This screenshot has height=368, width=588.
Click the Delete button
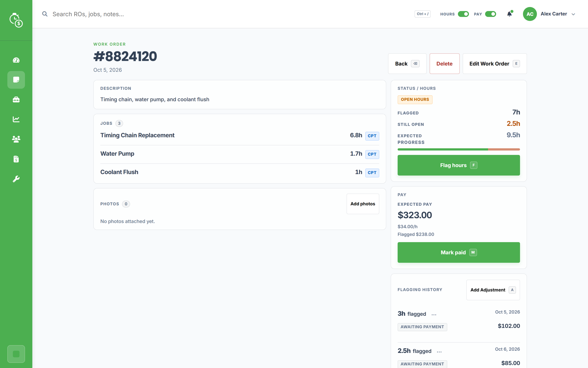[444, 64]
